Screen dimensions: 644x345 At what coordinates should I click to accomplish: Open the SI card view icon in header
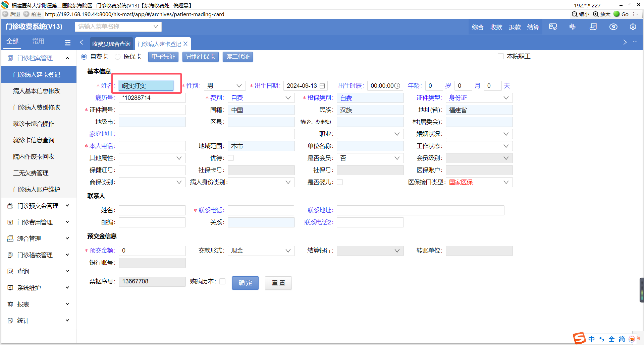tap(553, 27)
